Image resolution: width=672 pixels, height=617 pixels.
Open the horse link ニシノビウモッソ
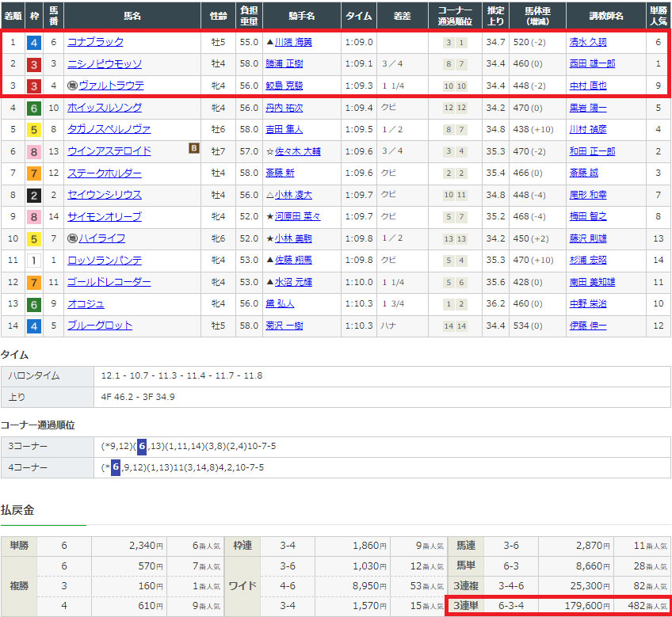pos(105,64)
